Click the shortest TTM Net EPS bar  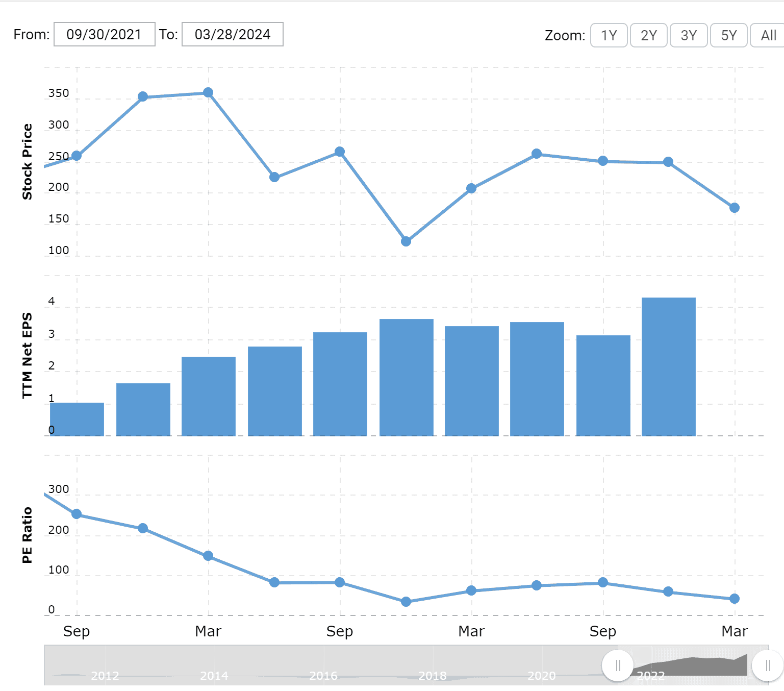click(x=77, y=419)
